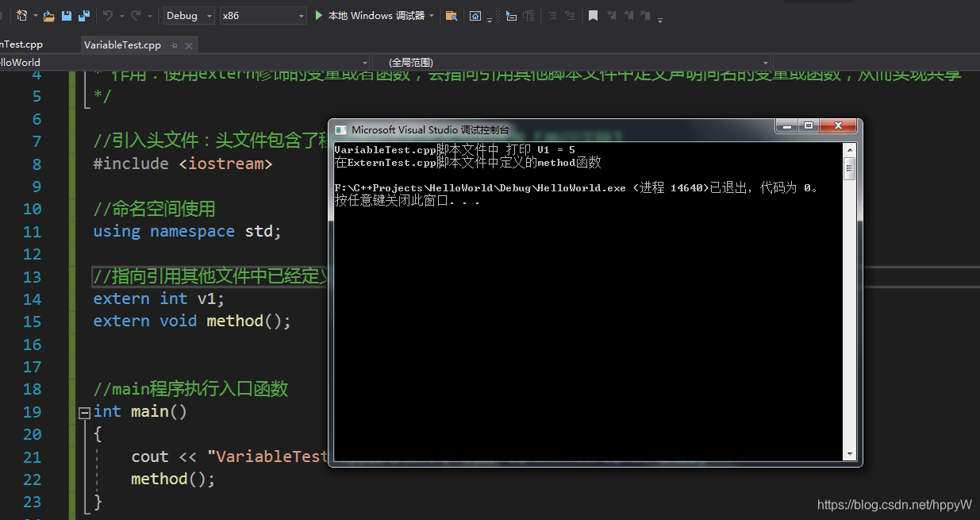This screenshot has height=520, width=980.
Task: Click the increase indent icon
Action: 570,15
